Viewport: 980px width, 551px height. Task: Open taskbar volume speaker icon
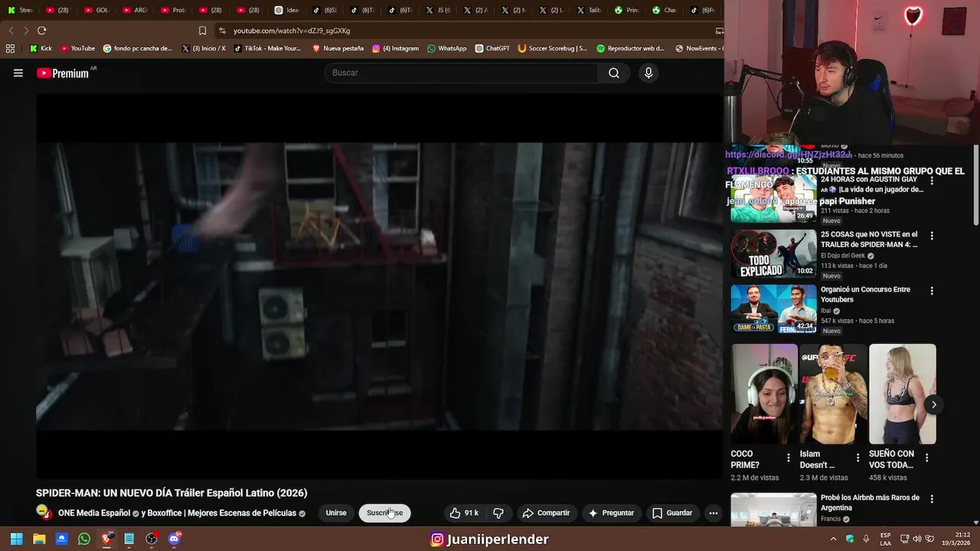pyautogui.click(x=917, y=539)
